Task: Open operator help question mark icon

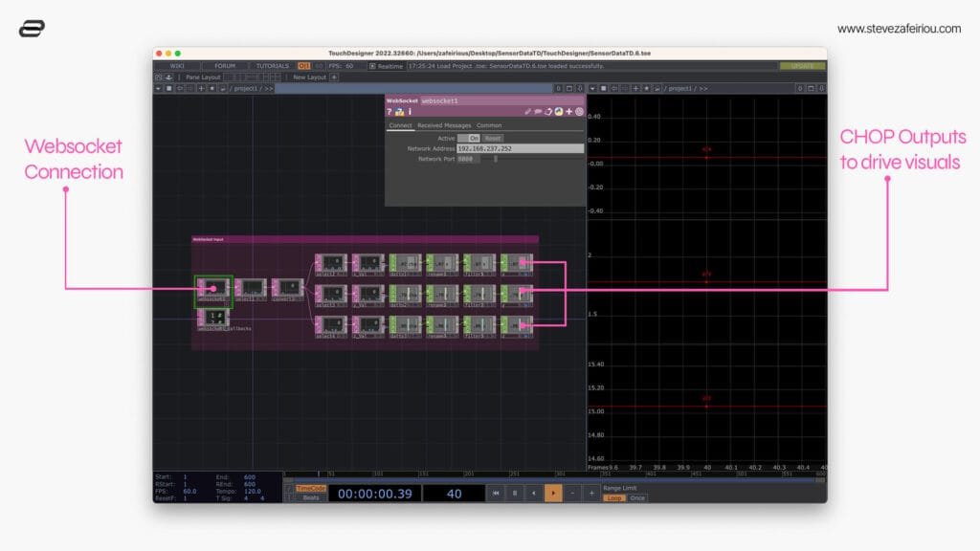Action: pos(390,112)
